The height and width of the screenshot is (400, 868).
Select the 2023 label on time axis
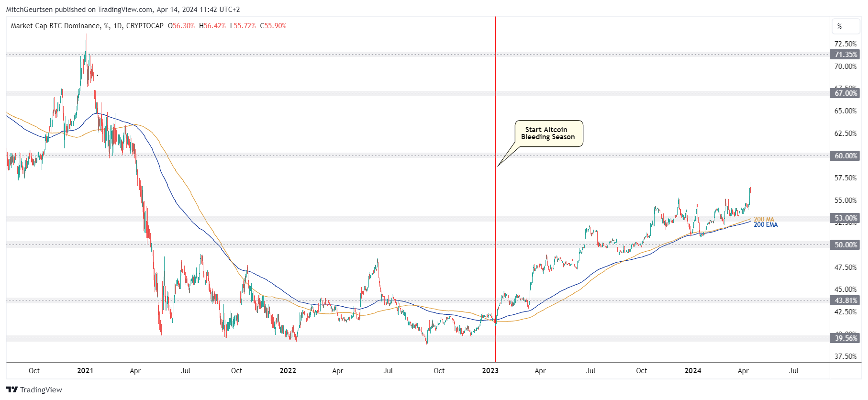coord(490,371)
